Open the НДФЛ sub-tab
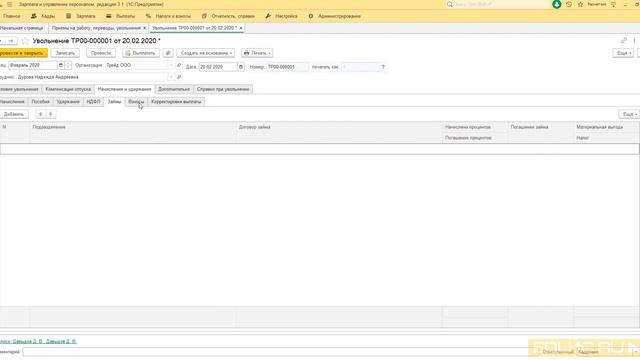Screen dimensions: 640x360 (93, 102)
